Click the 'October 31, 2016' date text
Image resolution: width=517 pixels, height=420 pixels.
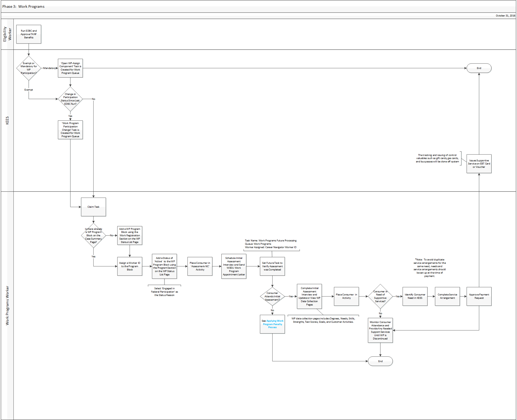(x=505, y=16)
